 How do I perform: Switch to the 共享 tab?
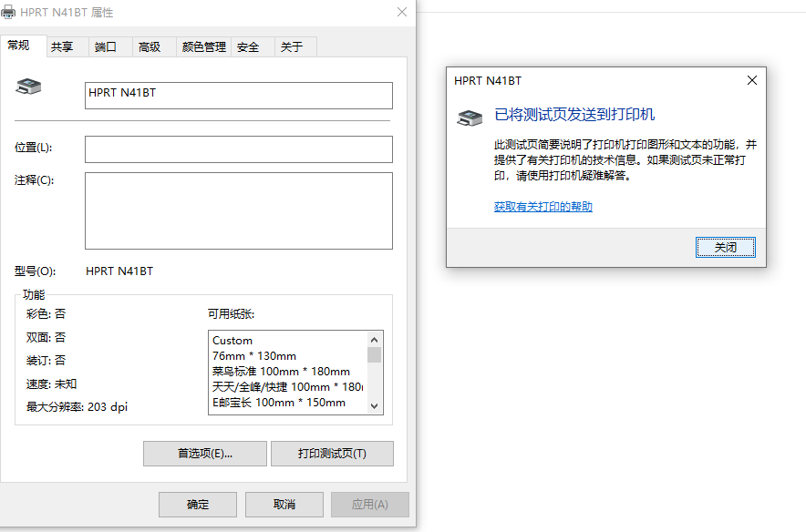pyautogui.click(x=67, y=46)
